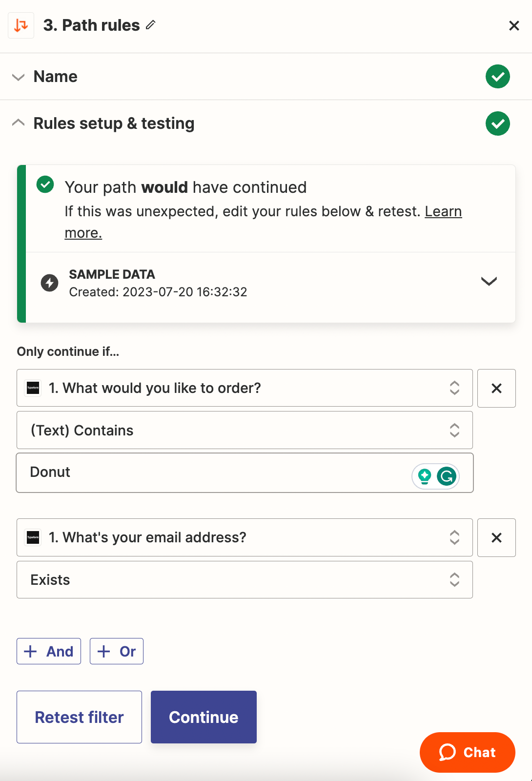Expand the Sample Data details chevron
This screenshot has height=781, width=532.
pyautogui.click(x=489, y=282)
